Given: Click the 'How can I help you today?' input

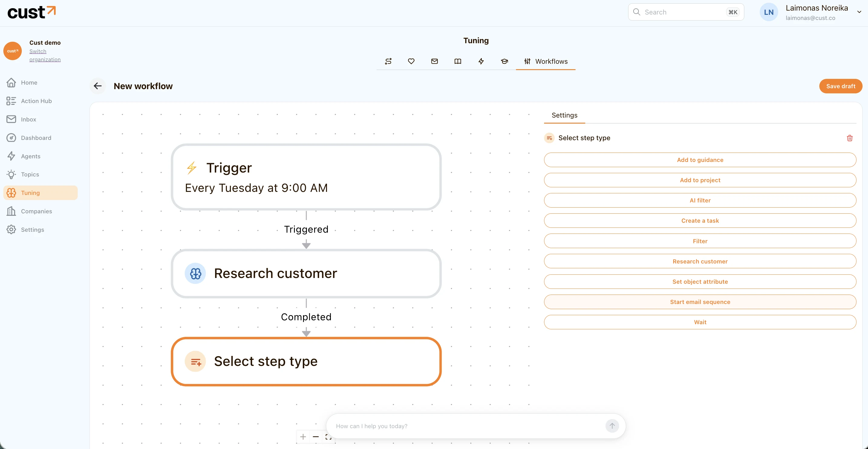Looking at the screenshot, I should coord(468,426).
